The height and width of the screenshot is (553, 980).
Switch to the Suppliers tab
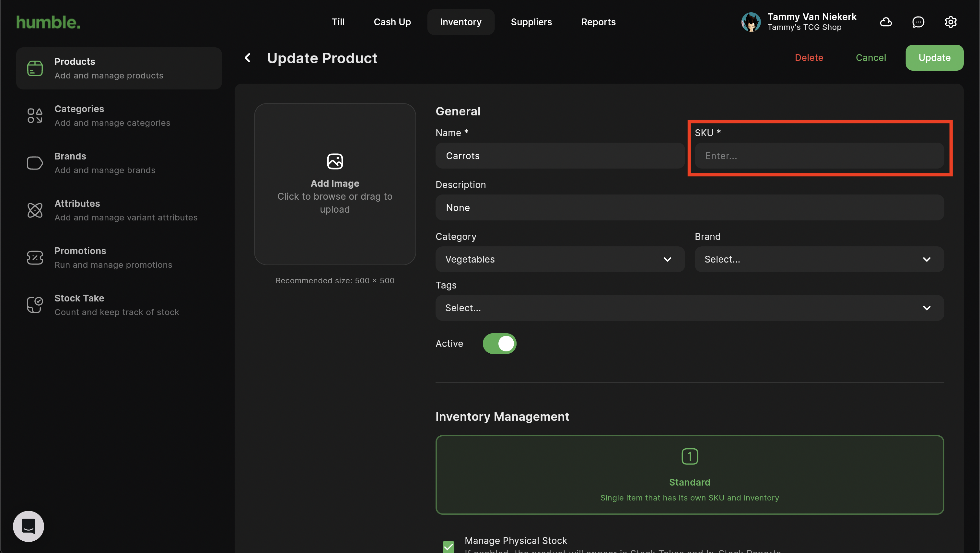531,22
